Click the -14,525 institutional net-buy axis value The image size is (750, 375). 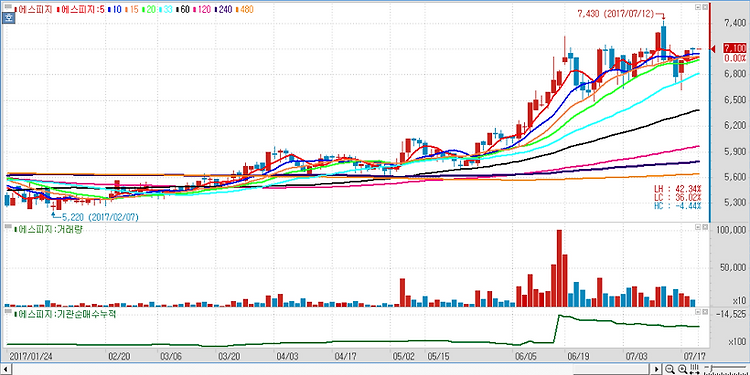click(x=732, y=314)
